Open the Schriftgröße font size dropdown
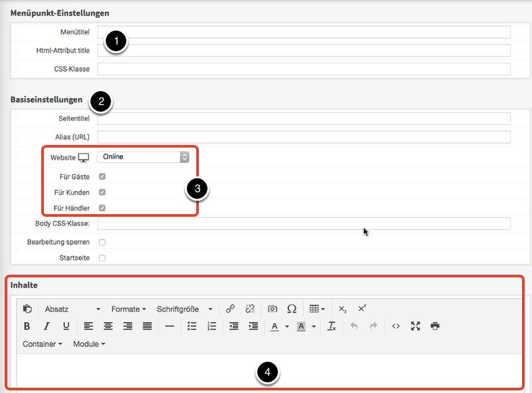 184,309
